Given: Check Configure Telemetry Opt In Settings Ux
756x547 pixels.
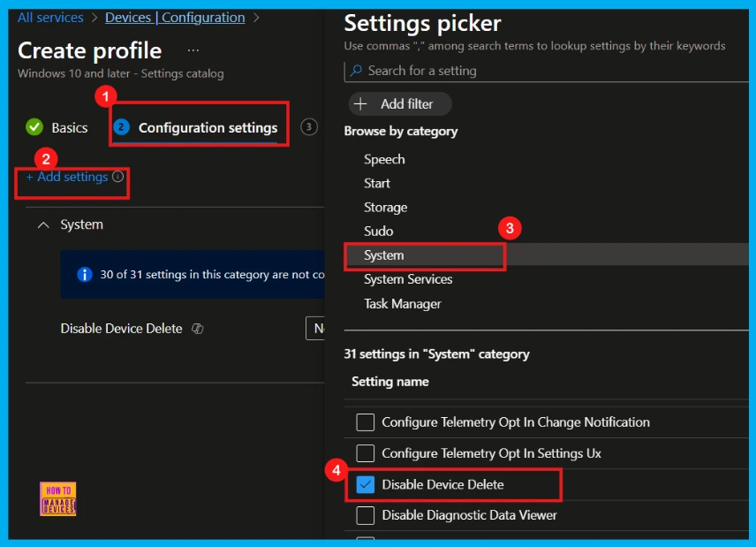Looking at the screenshot, I should (365, 453).
